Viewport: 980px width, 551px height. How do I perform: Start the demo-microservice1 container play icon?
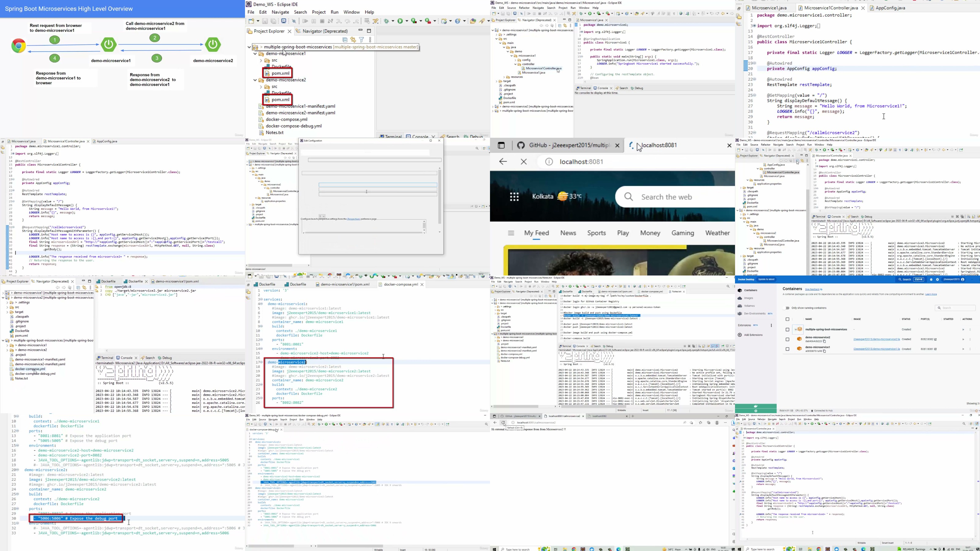(x=963, y=349)
